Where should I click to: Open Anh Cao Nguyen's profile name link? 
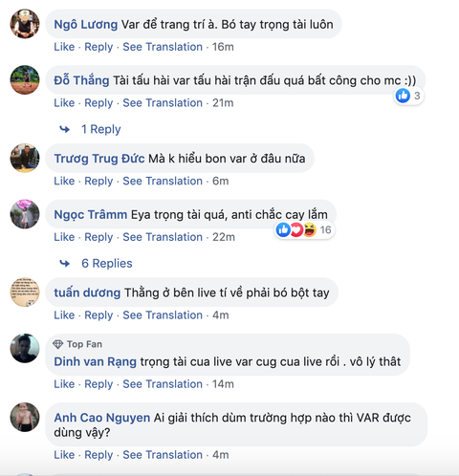[x=102, y=418]
